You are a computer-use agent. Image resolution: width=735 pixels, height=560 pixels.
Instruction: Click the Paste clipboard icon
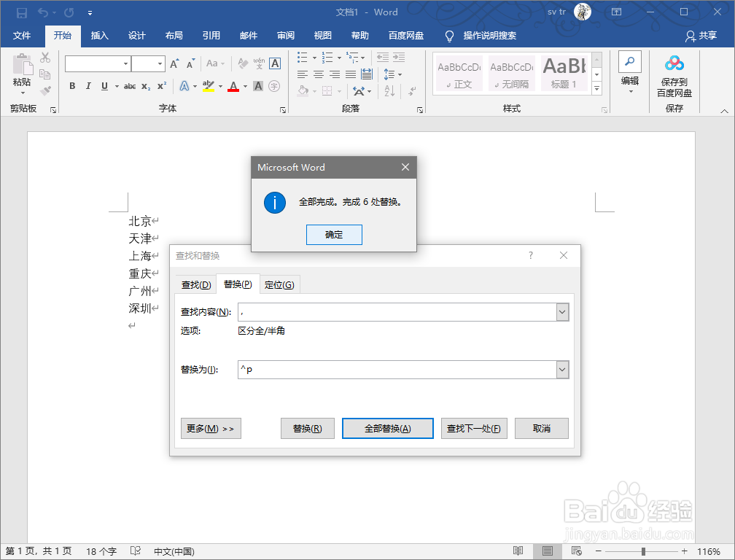(x=22, y=64)
